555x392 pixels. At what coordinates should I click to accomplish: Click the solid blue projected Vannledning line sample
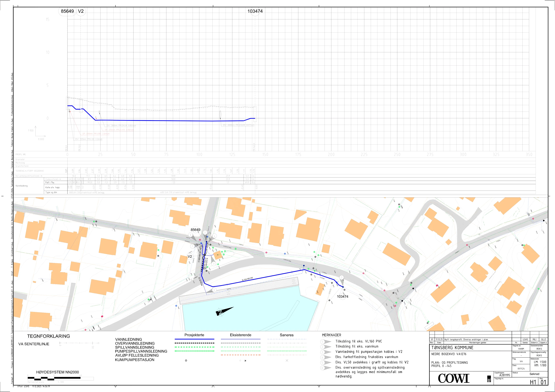195,339
